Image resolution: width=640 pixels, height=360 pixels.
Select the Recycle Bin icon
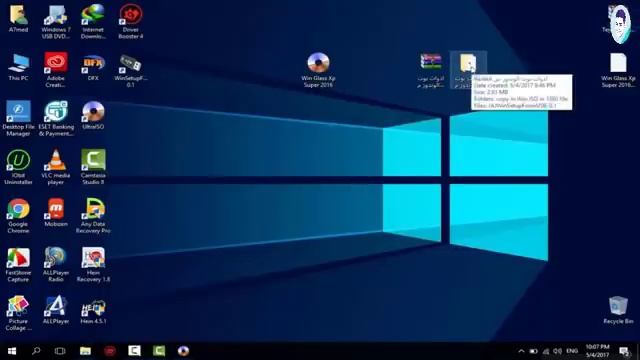coord(618,306)
